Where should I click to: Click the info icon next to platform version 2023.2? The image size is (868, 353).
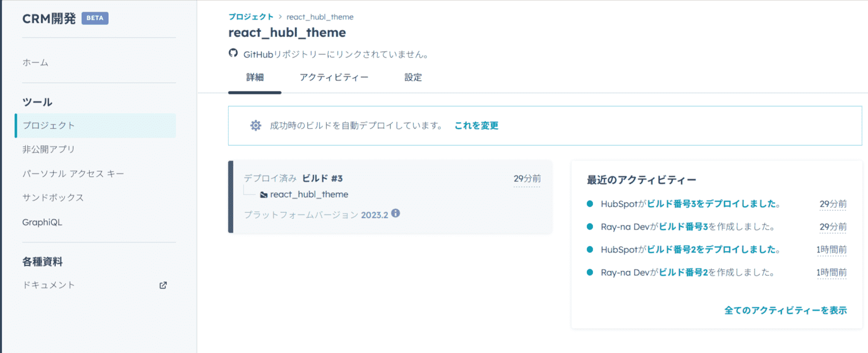pyautogui.click(x=396, y=214)
